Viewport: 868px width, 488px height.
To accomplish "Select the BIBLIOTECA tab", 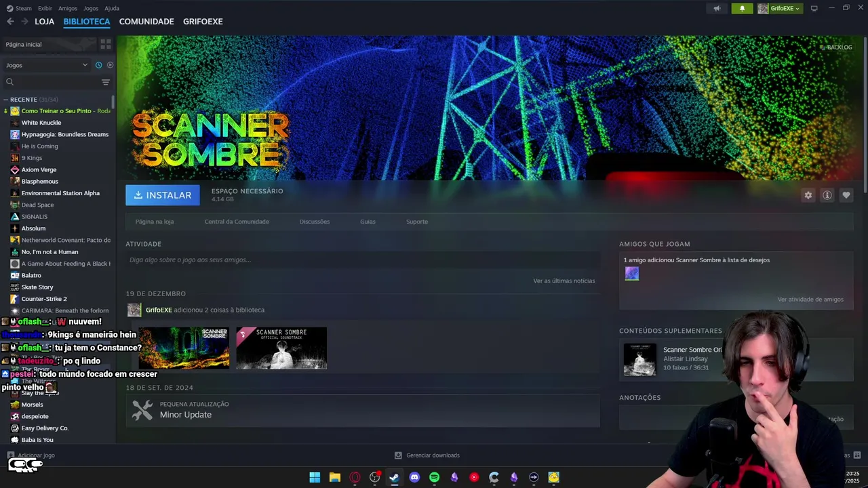I will [87, 22].
